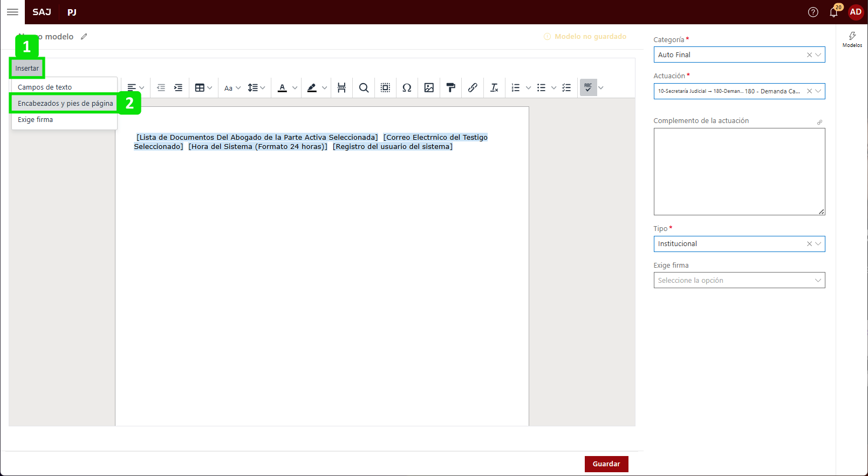Insert a hyperlink with link icon
The height and width of the screenshot is (476, 868).
coord(473,88)
